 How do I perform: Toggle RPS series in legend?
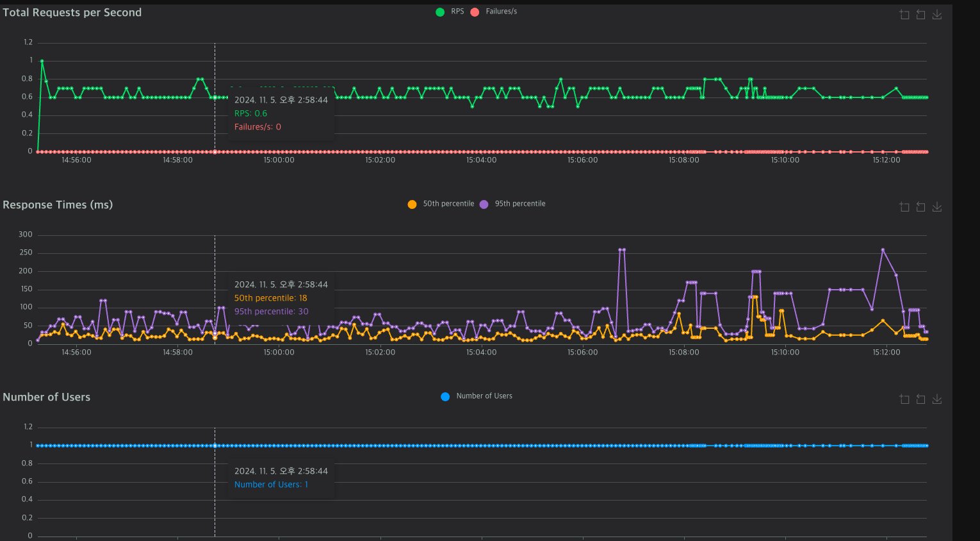(x=450, y=12)
